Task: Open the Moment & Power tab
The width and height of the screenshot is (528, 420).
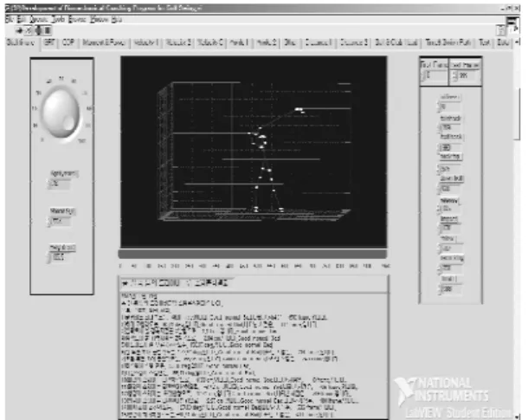Action: (x=104, y=42)
